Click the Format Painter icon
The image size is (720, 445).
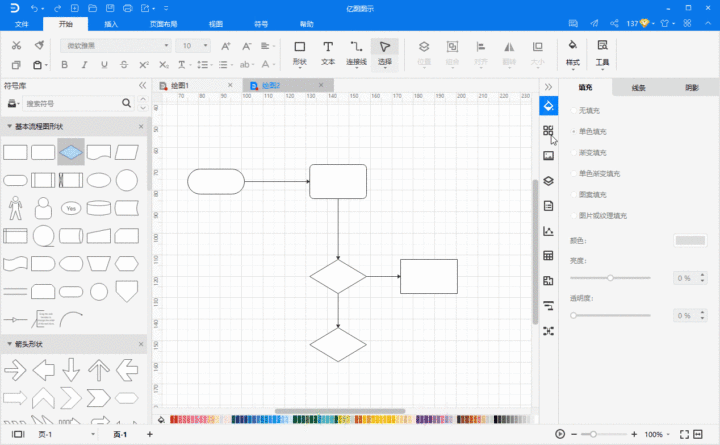[39, 45]
